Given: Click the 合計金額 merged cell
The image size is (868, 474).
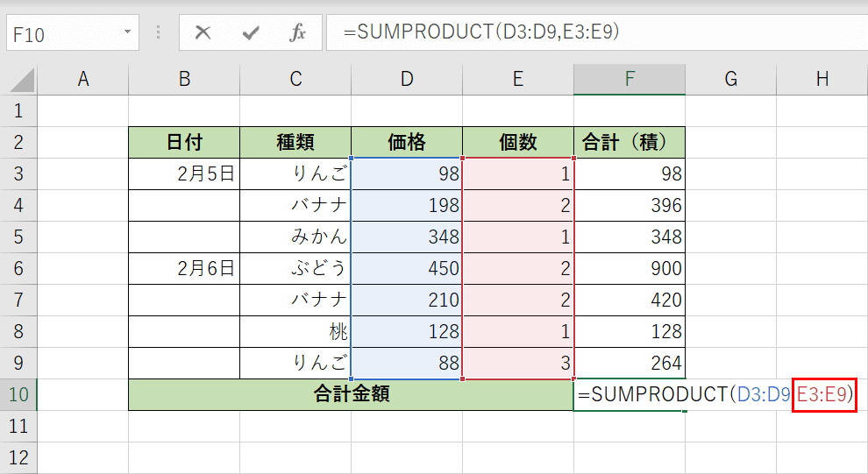Looking at the screenshot, I should [x=351, y=394].
